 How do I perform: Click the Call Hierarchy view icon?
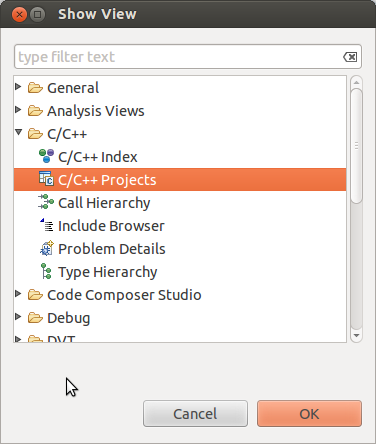46,202
